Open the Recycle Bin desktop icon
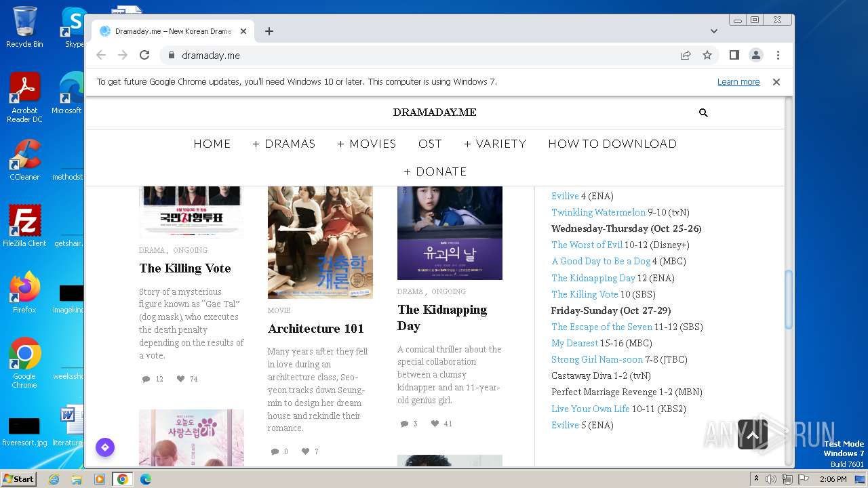This screenshot has width=868, height=488. pos(24,27)
